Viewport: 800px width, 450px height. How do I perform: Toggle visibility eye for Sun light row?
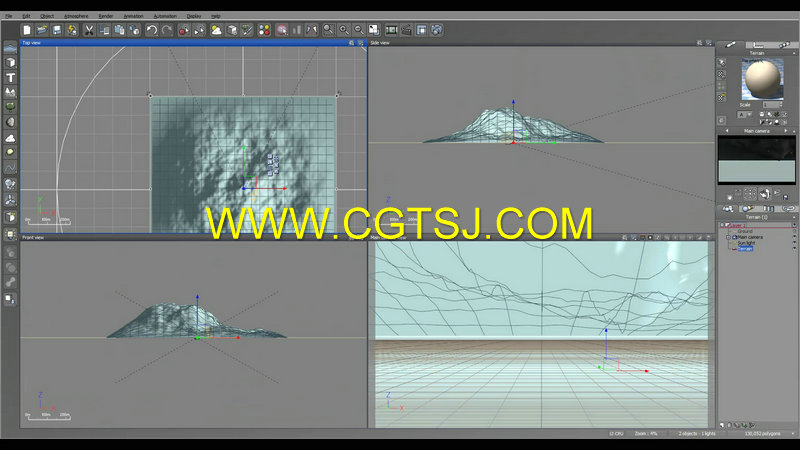click(x=794, y=243)
